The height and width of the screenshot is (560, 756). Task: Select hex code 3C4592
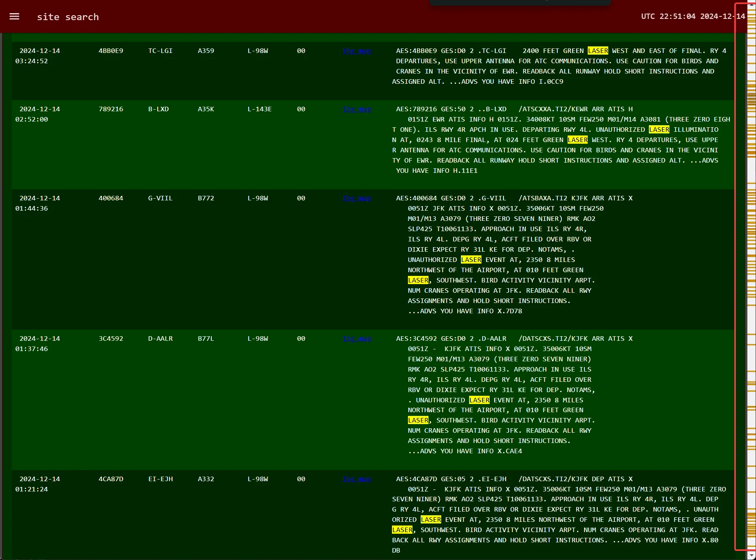(x=111, y=339)
